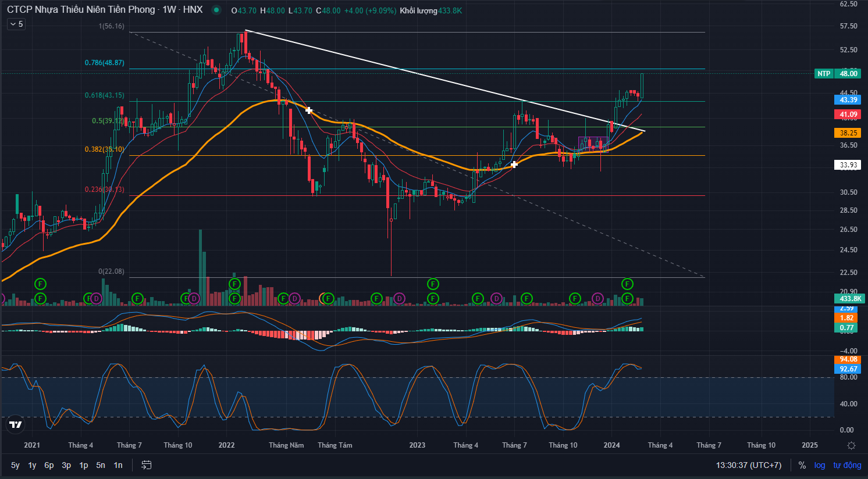Click the 1y time range button
The height and width of the screenshot is (479, 868).
coord(32,465)
